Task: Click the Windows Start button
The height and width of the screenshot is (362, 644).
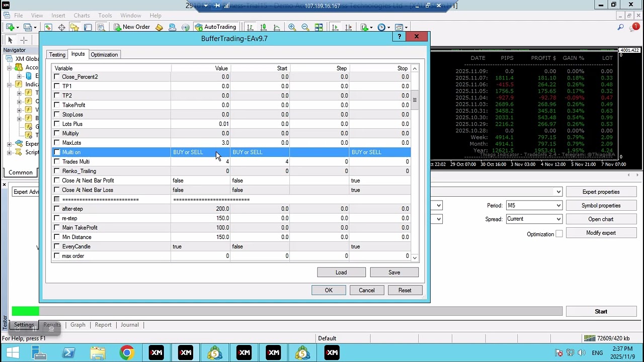Action: pyautogui.click(x=13, y=353)
